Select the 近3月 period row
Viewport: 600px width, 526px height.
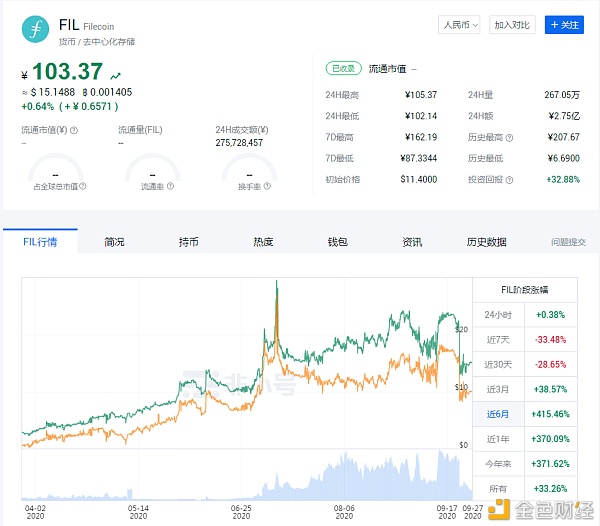click(525, 389)
